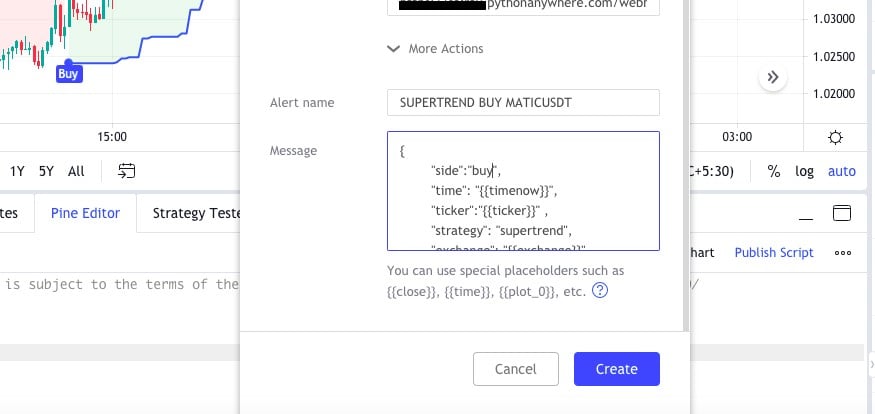Select the All time range

[x=76, y=171]
